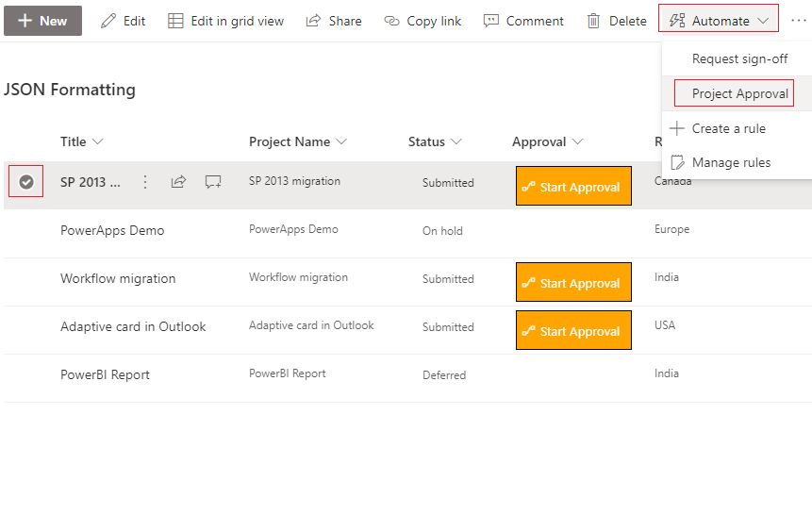Image resolution: width=812 pixels, height=514 pixels.
Task: Click PowerApps Demo project name cell
Action: coord(293,229)
